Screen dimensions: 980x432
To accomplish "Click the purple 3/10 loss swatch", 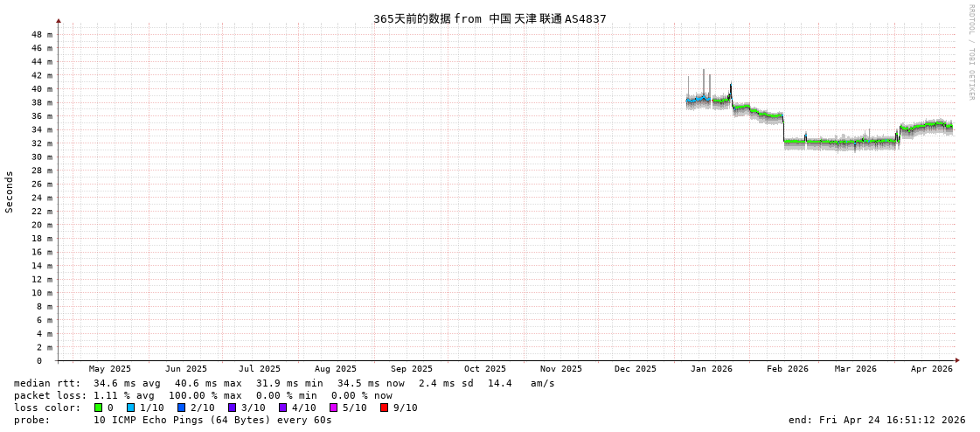I will (x=233, y=408).
